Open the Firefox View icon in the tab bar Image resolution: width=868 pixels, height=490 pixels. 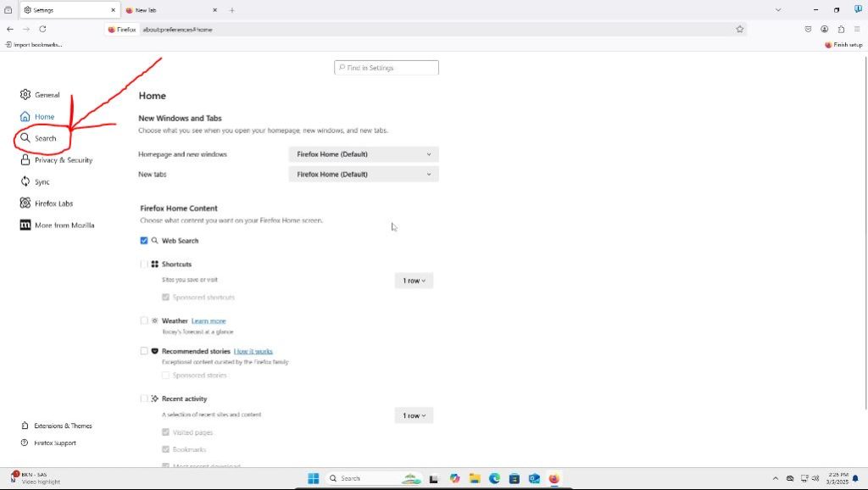pyautogui.click(x=8, y=10)
